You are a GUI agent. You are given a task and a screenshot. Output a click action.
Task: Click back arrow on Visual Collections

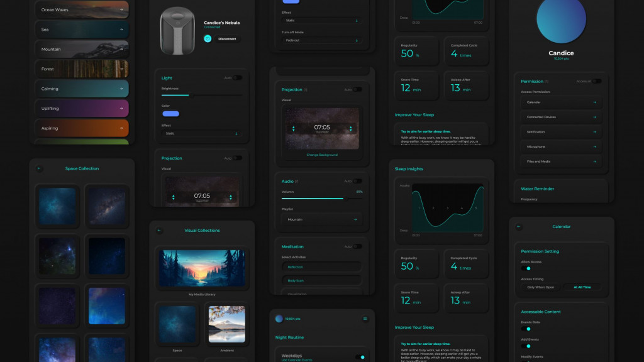pos(159,231)
